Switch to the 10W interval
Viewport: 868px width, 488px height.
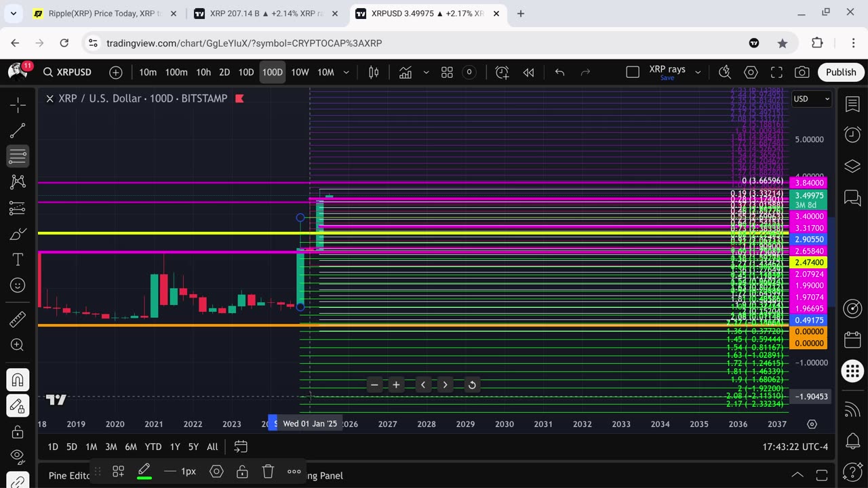pos(300,72)
